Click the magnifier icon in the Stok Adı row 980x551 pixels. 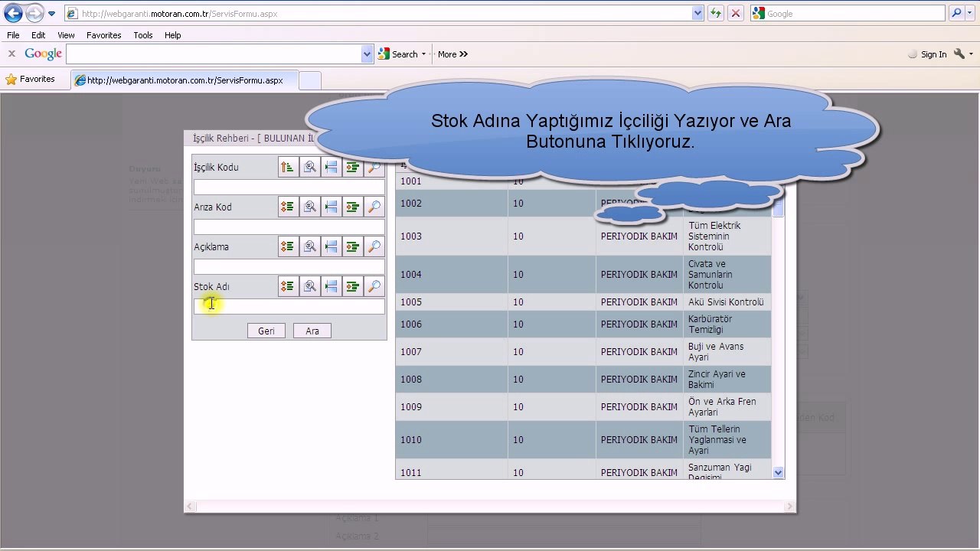[x=374, y=286]
